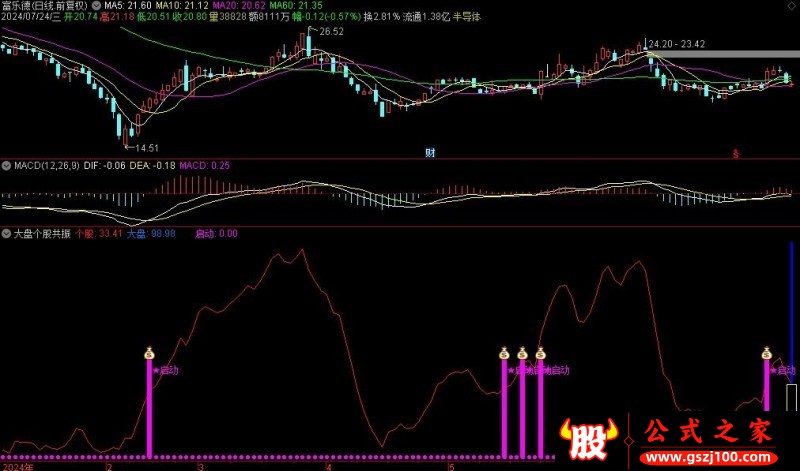
Task: Click the leftmost money bag in the May cluster
Action: [x=504, y=353]
